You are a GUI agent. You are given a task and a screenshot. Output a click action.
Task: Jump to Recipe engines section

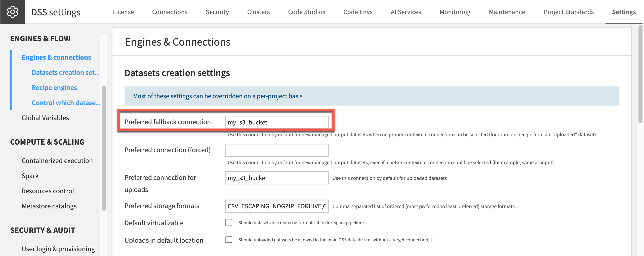(54, 88)
